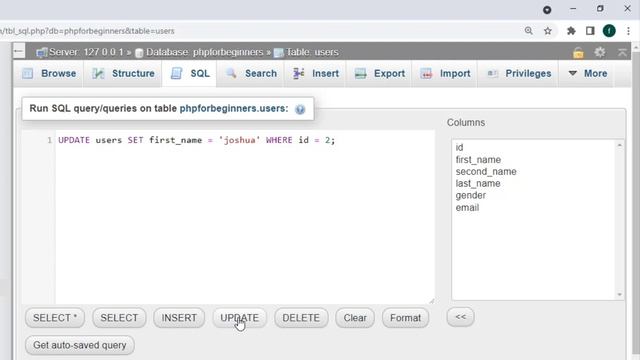This screenshot has width=640, height=360.
Task: Switch to the Structure tab
Action: pos(123,73)
